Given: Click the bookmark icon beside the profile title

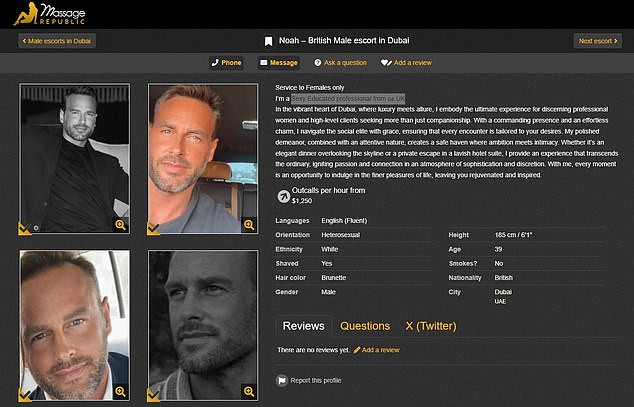Looking at the screenshot, I should [268, 41].
